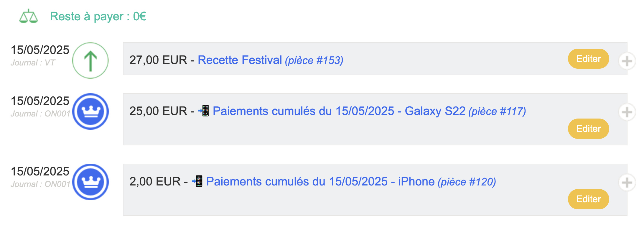
Task: Click the Journal : VT label
Action: 33,63
